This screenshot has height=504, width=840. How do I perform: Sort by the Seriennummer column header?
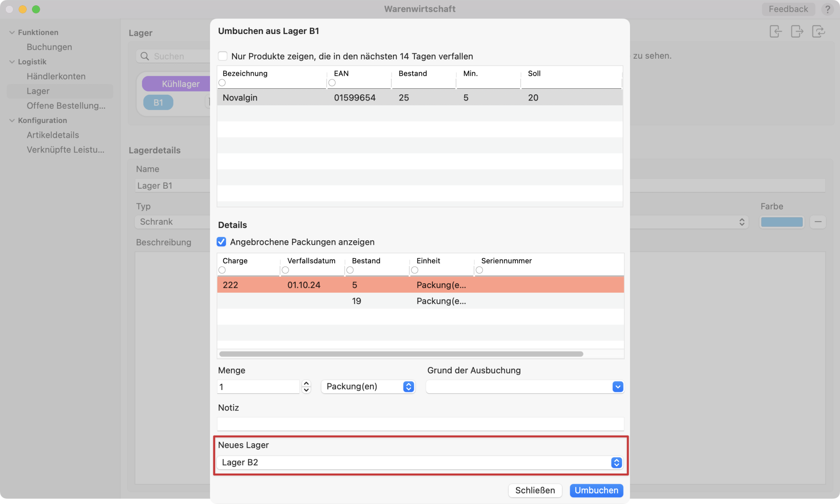(x=507, y=261)
